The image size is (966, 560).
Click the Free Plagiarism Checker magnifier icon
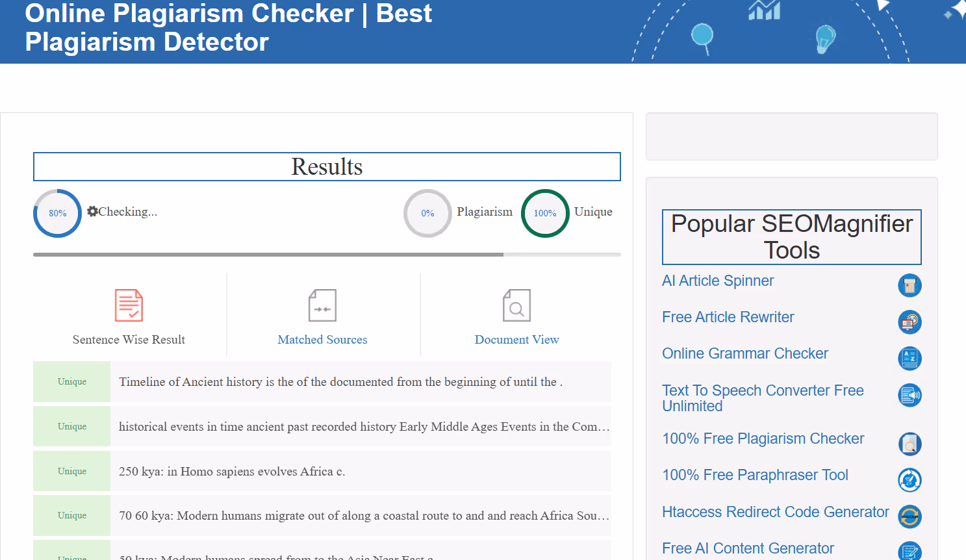tap(909, 444)
